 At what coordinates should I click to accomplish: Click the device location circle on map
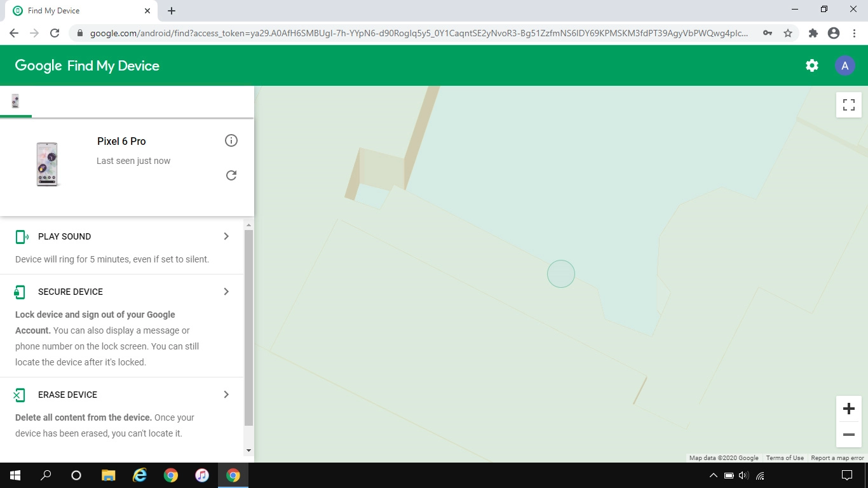[x=561, y=274]
